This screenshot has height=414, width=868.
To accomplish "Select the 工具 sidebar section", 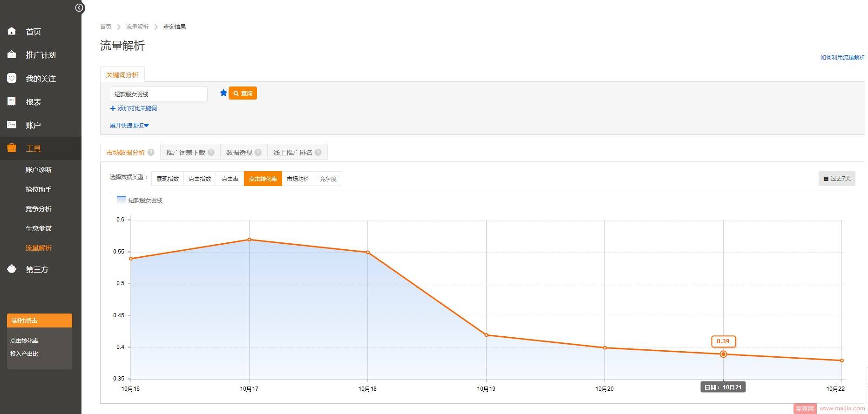I will click(x=41, y=148).
